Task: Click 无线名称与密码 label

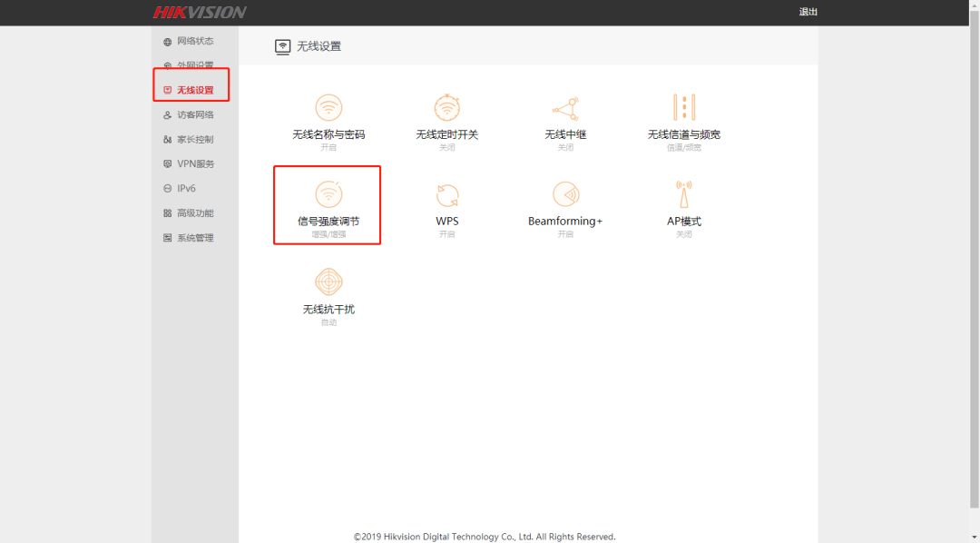Action: (x=328, y=134)
